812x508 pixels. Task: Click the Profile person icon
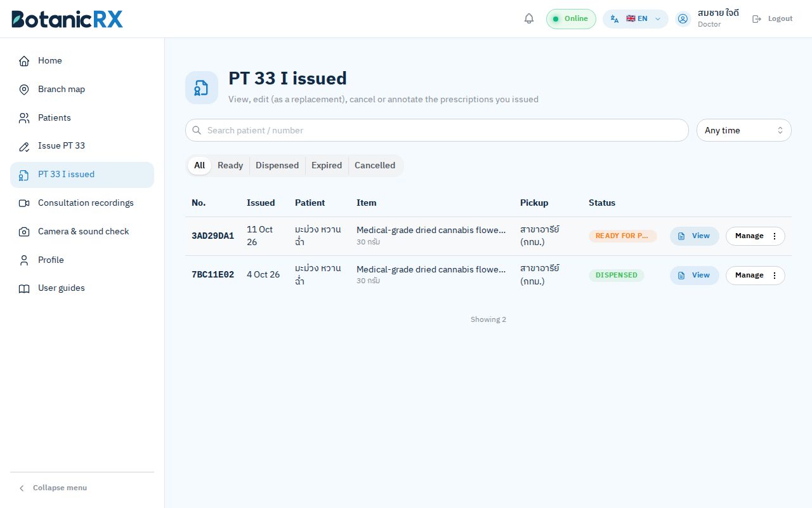(x=24, y=260)
